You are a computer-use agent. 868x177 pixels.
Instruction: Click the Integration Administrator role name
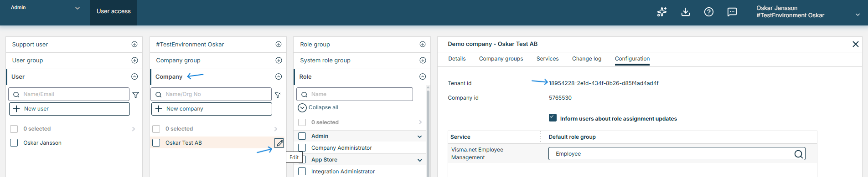[x=343, y=172]
